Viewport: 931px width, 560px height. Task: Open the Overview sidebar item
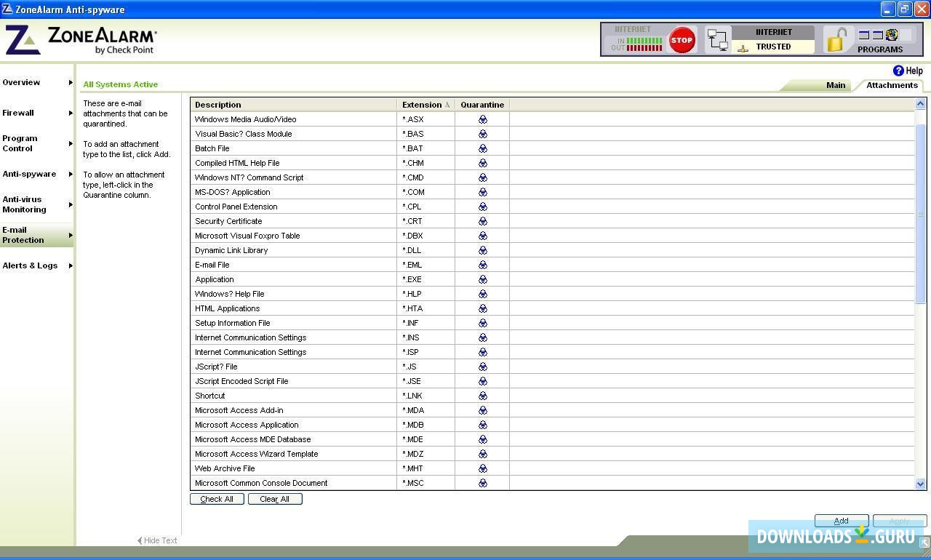click(36, 82)
